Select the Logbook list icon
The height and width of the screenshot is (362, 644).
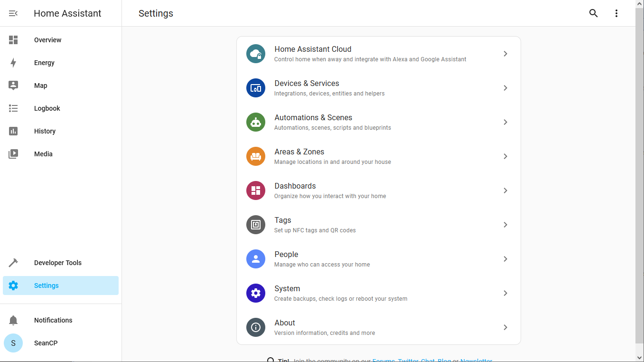13,108
